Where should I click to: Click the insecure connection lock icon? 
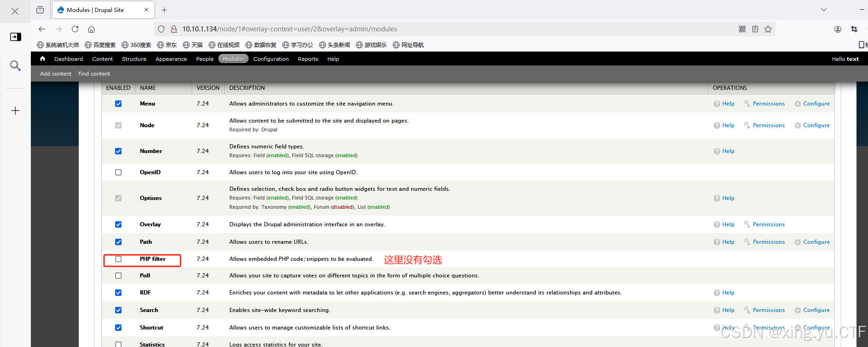click(x=174, y=29)
